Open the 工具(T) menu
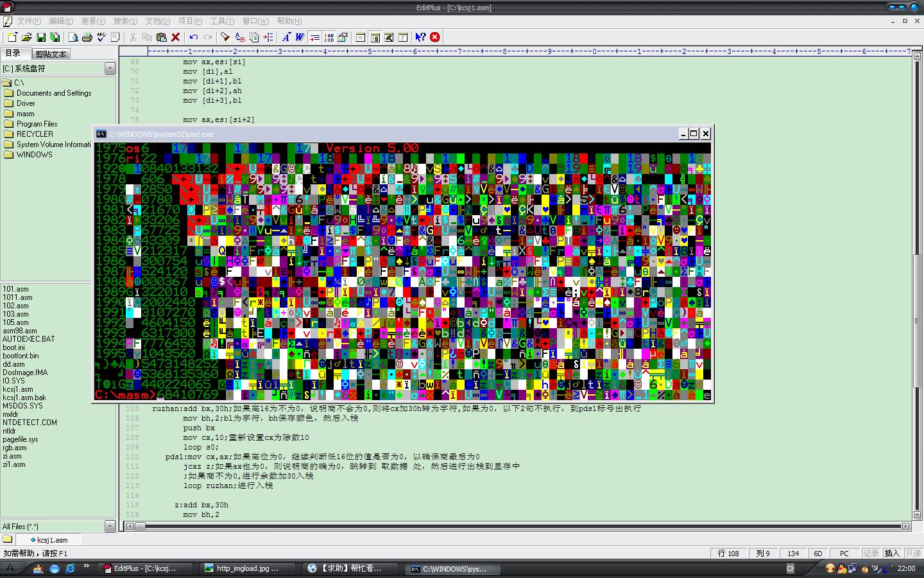The width and height of the screenshot is (924, 578). coord(222,21)
